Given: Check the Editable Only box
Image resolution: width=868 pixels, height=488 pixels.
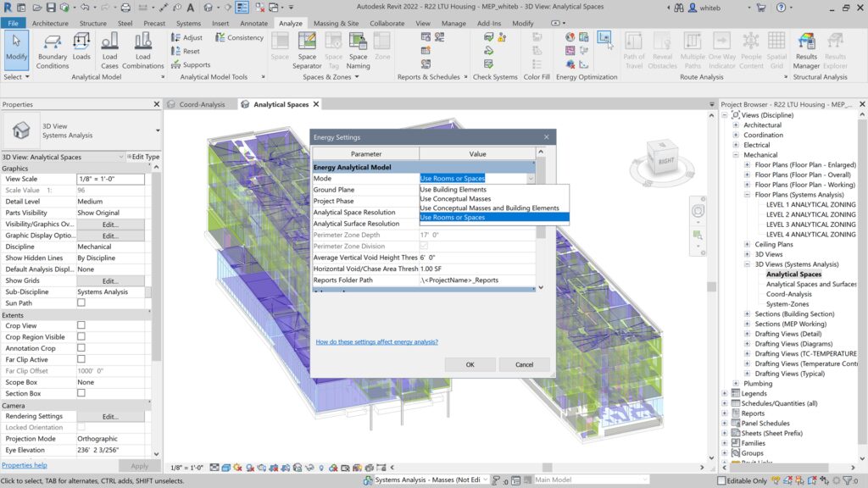Looking at the screenshot, I should (721, 480).
